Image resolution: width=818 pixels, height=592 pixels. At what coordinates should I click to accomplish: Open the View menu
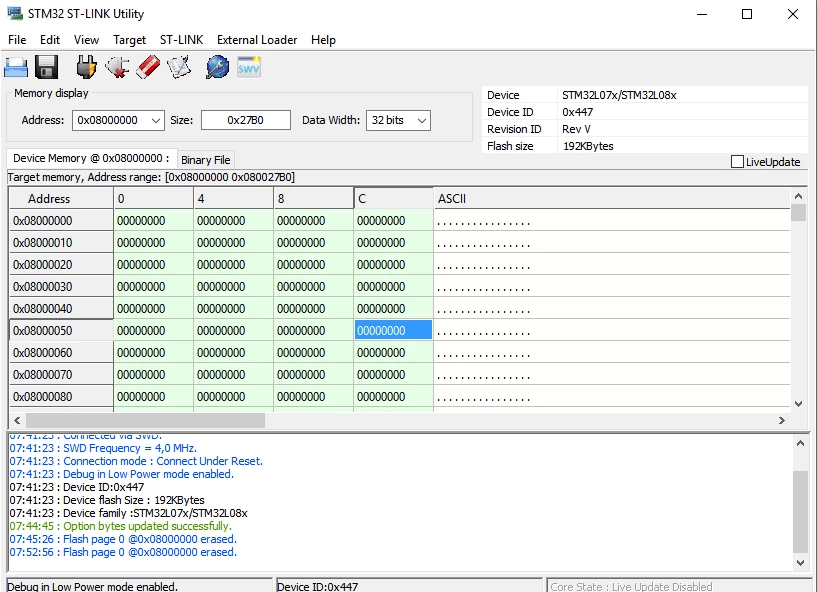pos(86,40)
